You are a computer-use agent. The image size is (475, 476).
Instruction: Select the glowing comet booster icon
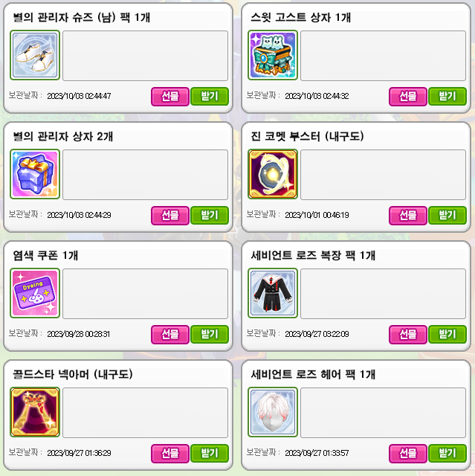(x=273, y=174)
